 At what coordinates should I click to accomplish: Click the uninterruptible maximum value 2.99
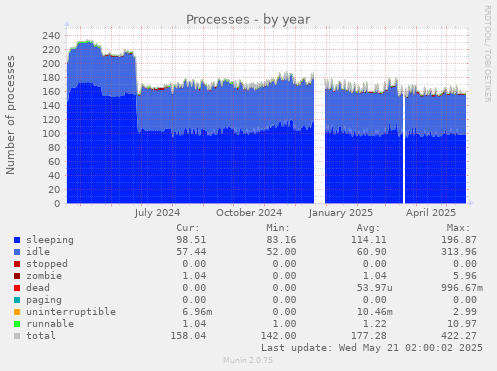465,312
